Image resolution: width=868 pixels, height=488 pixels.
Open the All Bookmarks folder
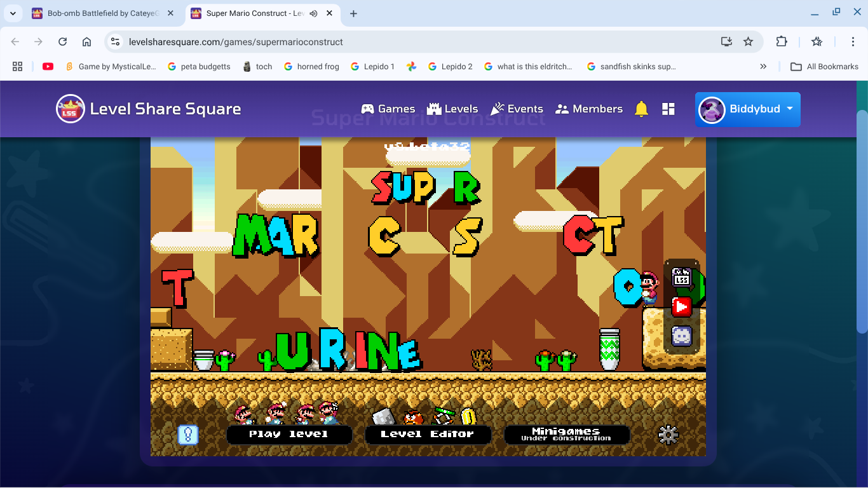click(x=824, y=66)
